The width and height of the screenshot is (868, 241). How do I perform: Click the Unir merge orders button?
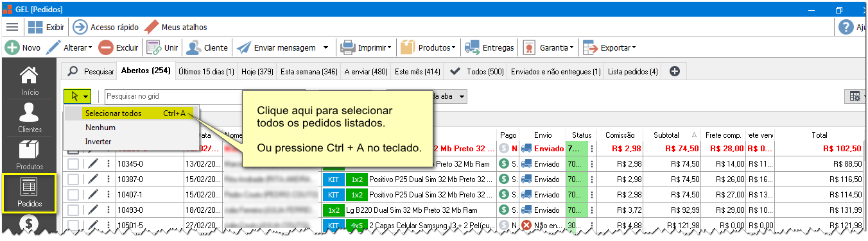(x=162, y=47)
